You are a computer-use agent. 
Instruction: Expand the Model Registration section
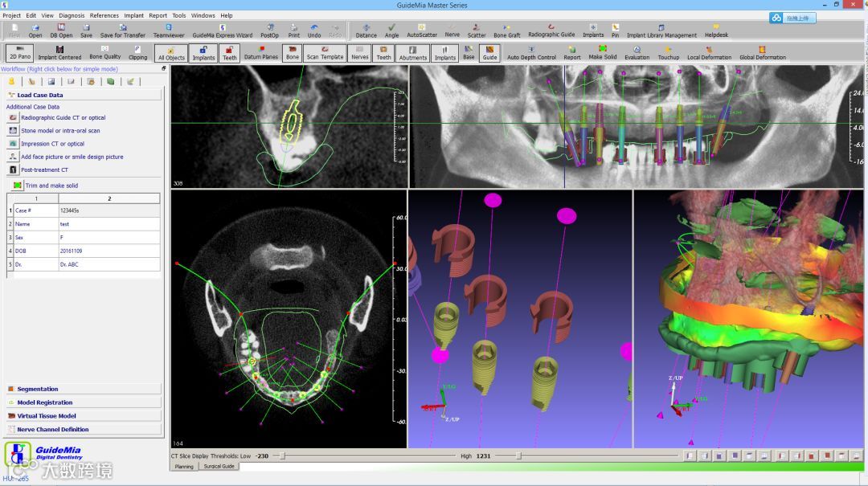84,402
